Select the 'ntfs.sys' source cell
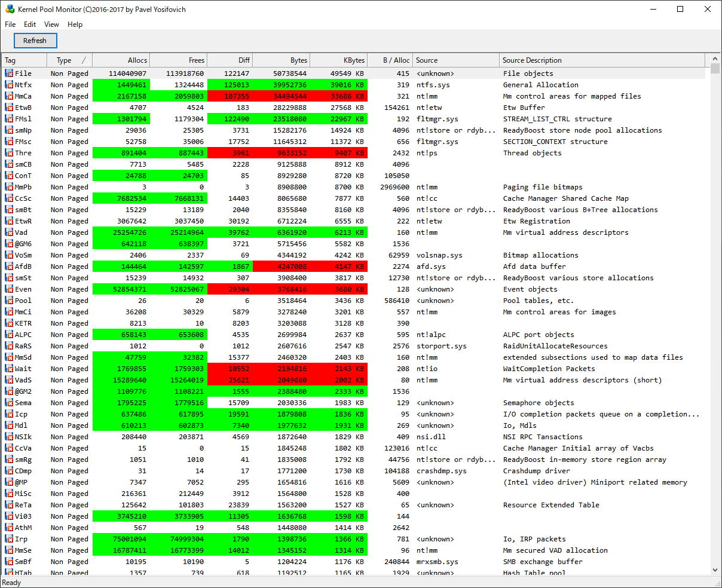 point(433,85)
